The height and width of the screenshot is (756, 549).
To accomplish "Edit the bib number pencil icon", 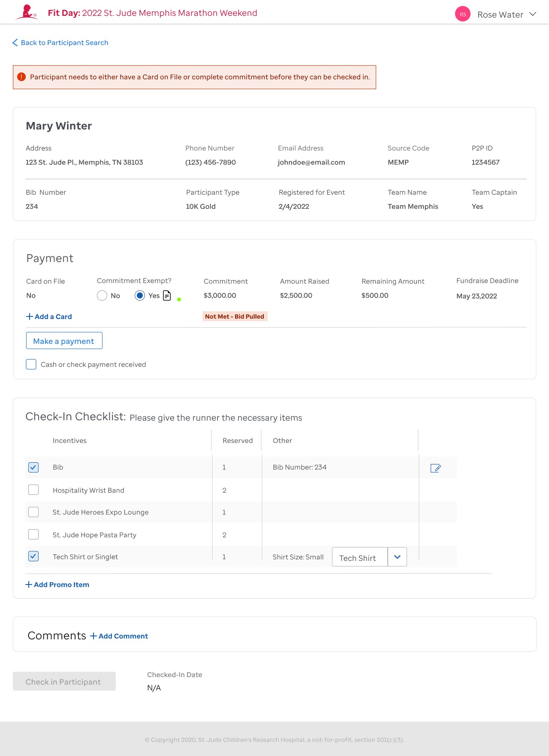I will pos(435,468).
